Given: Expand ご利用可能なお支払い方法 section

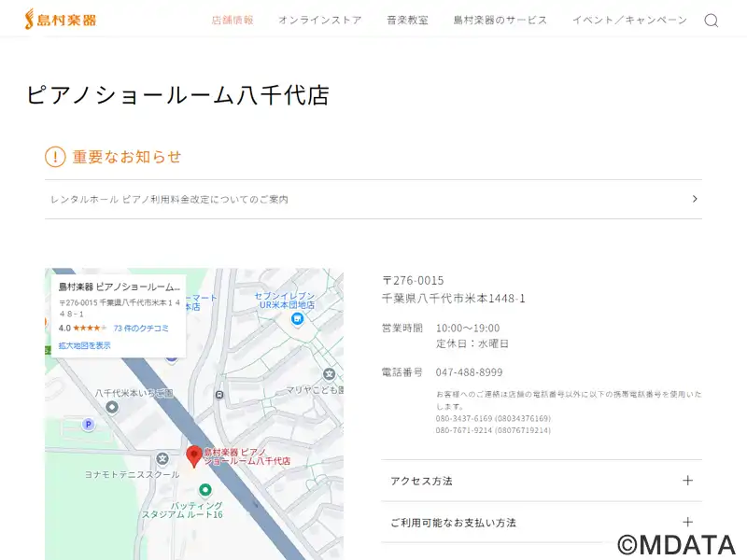Looking at the screenshot, I should pyautogui.click(x=542, y=522).
